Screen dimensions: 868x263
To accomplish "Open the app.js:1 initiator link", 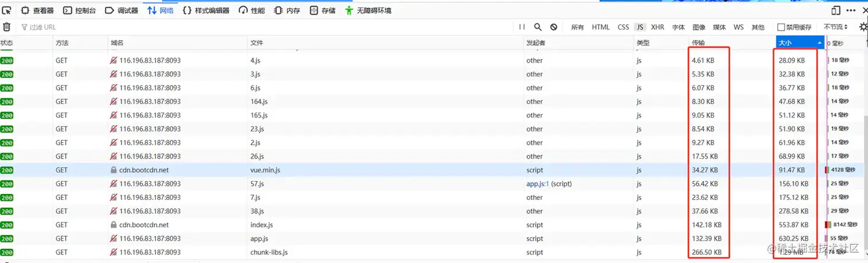I will tap(538, 184).
